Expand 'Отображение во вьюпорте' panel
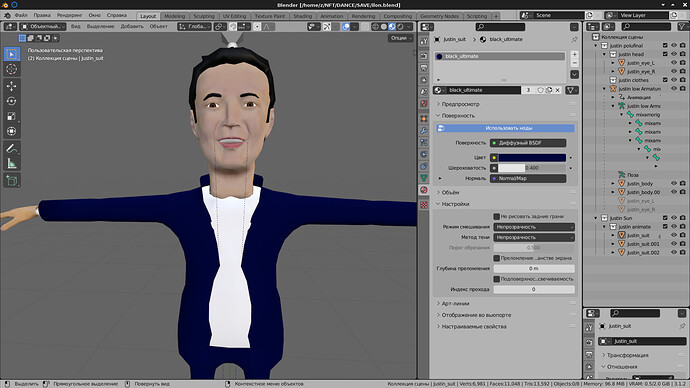Viewport: 690px width, 388px height. pyautogui.click(x=476, y=315)
